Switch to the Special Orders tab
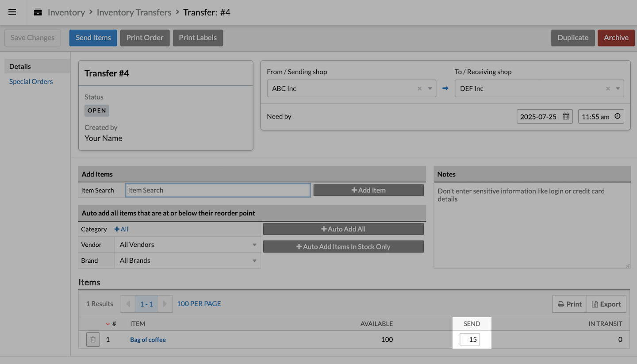The width and height of the screenshot is (637, 364). tap(31, 81)
